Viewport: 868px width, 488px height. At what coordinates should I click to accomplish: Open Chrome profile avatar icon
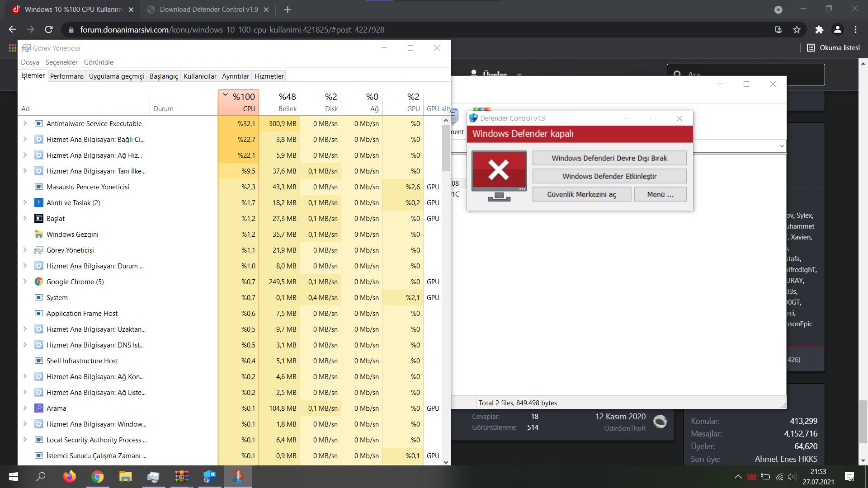(x=837, y=30)
